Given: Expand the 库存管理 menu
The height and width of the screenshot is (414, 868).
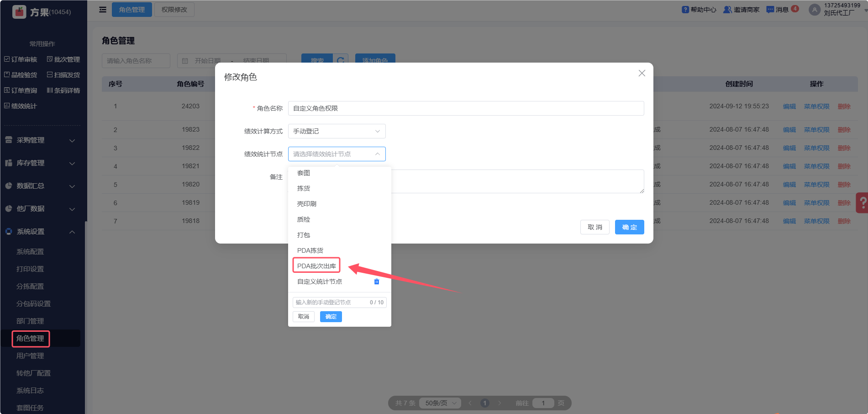Looking at the screenshot, I should (x=40, y=163).
